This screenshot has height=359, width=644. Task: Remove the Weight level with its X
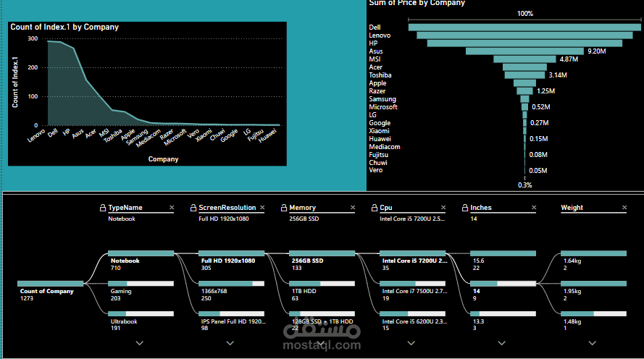[624, 208]
